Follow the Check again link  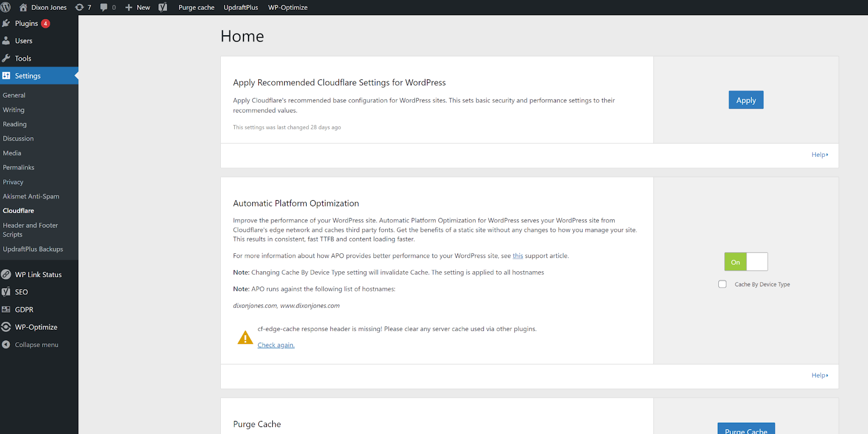[x=276, y=345]
